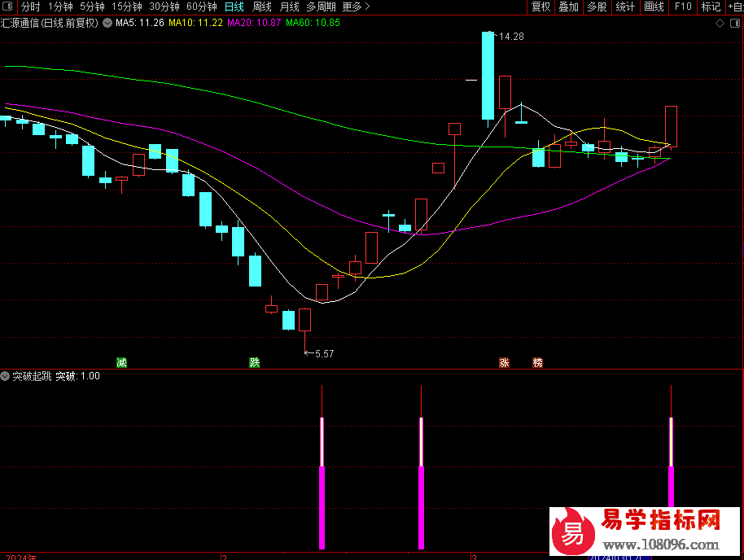Click the yellow MA10: 11.22 label
The width and height of the screenshot is (744, 560).
point(195,23)
